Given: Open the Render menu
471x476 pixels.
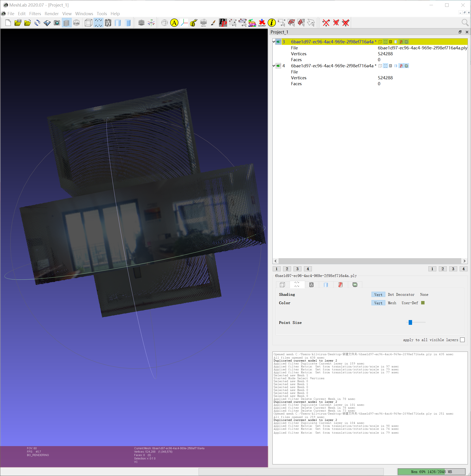Looking at the screenshot, I should point(51,14).
